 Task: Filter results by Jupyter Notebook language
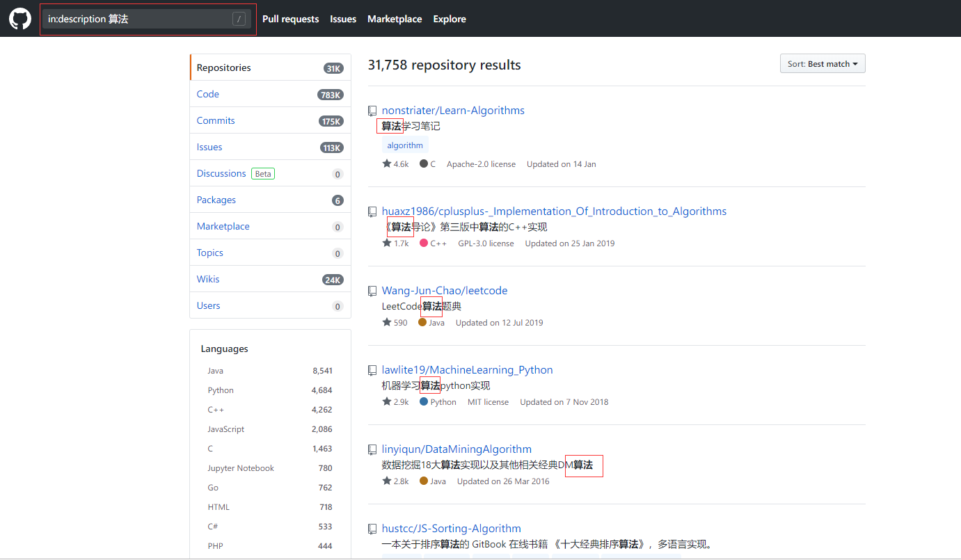click(x=270, y=468)
